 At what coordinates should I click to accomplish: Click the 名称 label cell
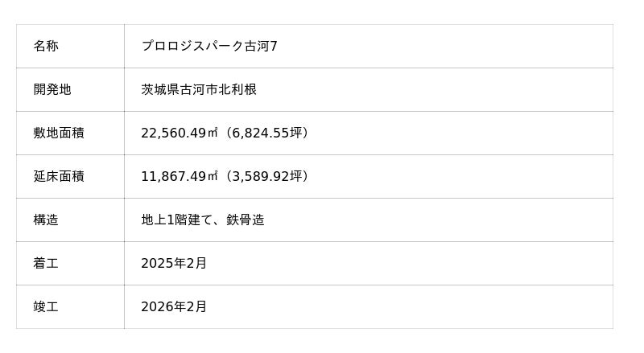coord(46,47)
